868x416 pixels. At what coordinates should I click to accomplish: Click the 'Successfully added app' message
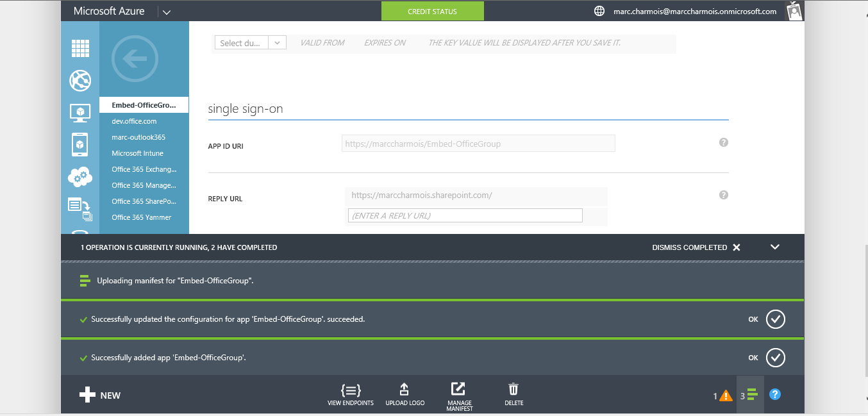click(x=169, y=358)
